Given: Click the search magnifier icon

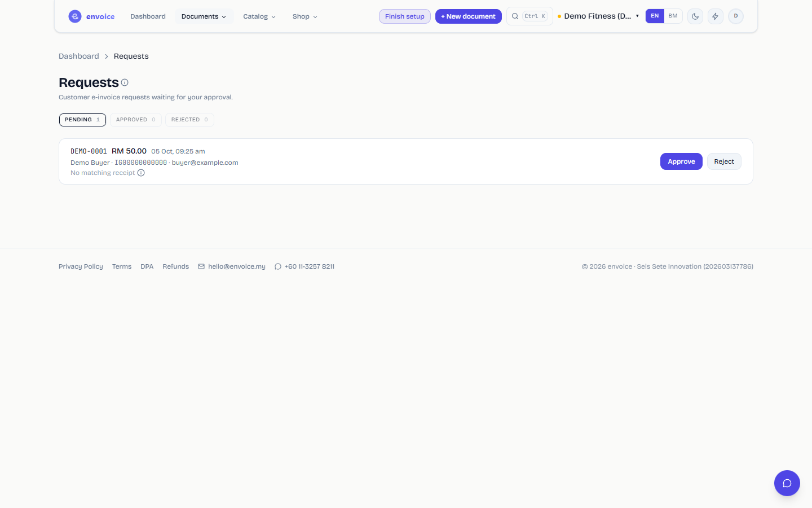Looking at the screenshot, I should 515,16.
